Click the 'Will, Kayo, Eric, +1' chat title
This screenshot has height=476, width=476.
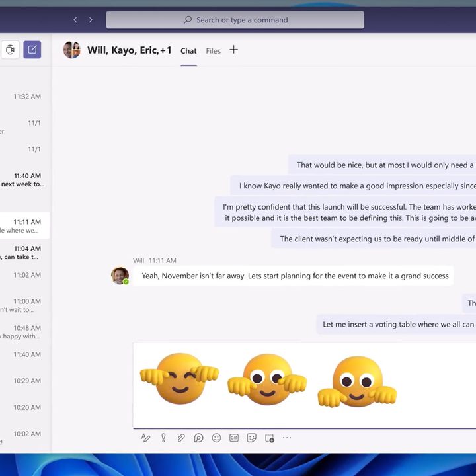point(130,50)
